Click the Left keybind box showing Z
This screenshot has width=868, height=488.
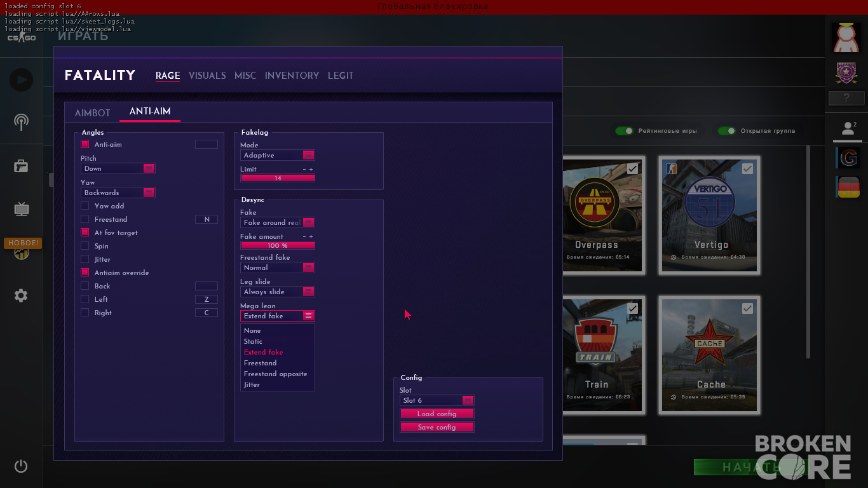pos(207,299)
